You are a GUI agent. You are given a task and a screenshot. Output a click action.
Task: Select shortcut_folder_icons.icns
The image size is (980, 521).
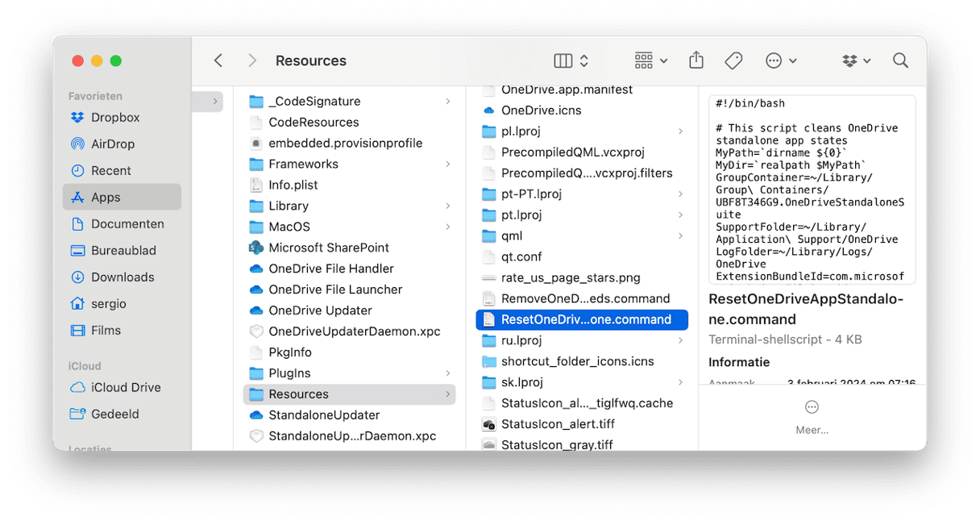tap(582, 361)
